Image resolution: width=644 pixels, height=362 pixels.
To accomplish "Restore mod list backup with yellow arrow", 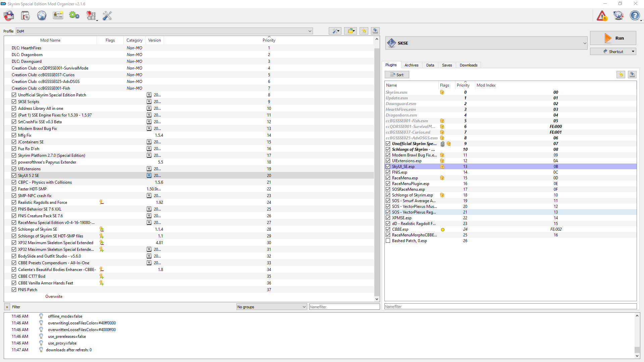I will click(364, 31).
